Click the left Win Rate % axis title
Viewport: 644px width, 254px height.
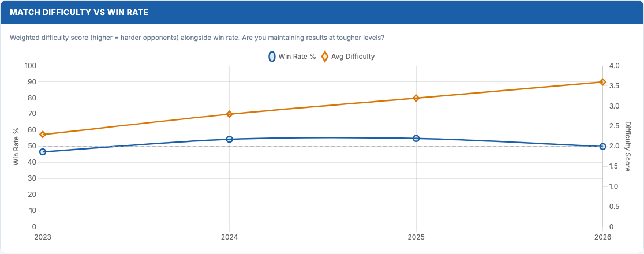click(x=17, y=146)
